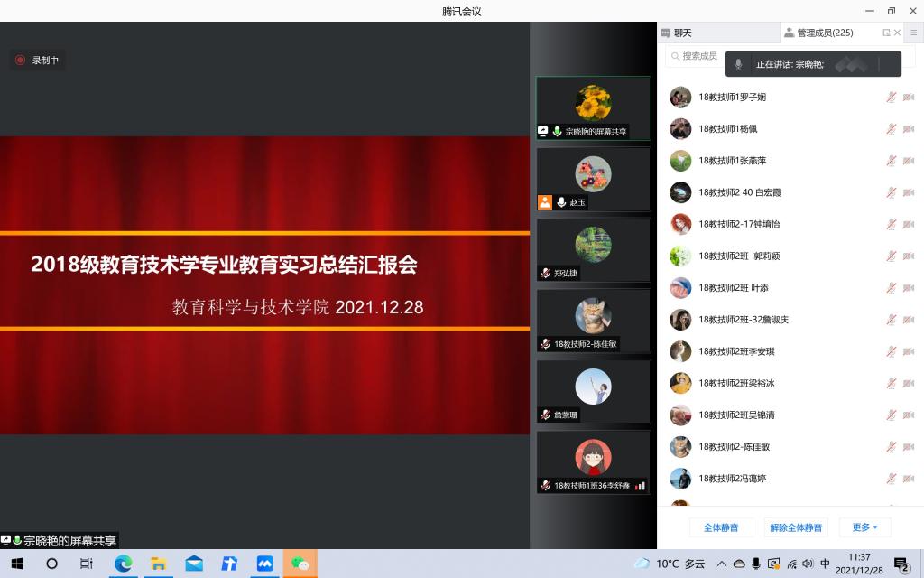Expand the 更多 dropdown menu
Image resolution: width=924 pixels, height=578 pixels.
(864, 527)
